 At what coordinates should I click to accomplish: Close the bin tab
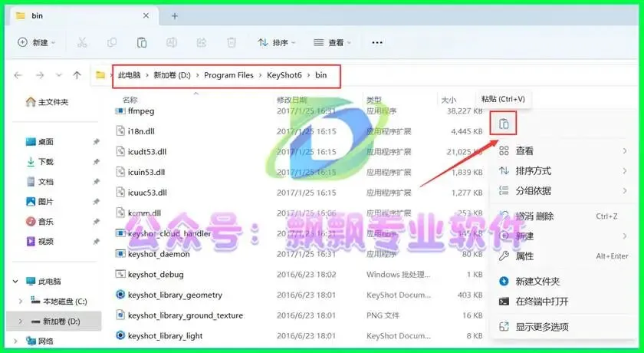[x=146, y=15]
